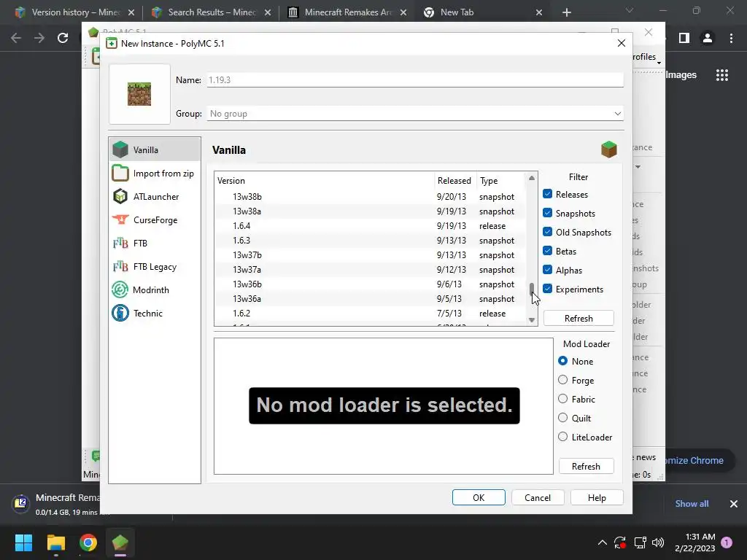This screenshot has height=560, width=747.
Task: Toggle the Betas filter checkbox
Action: [547, 251]
